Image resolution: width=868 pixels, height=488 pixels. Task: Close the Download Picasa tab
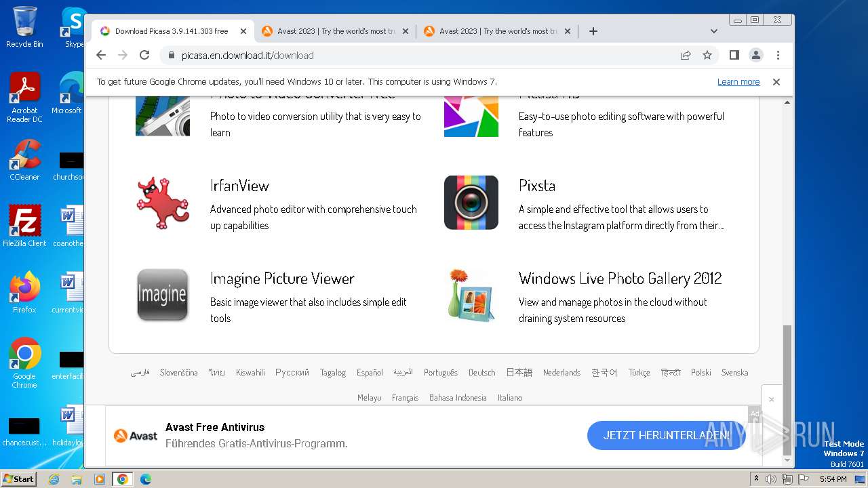pos(243,31)
